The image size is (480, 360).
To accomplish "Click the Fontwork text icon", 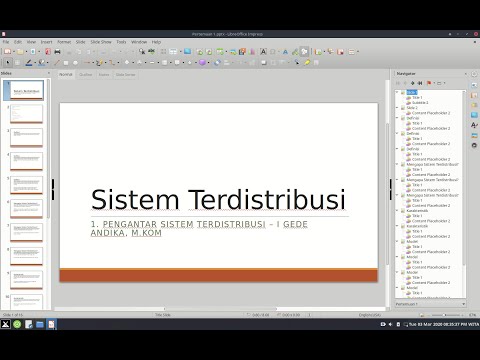I will pos(285,52).
